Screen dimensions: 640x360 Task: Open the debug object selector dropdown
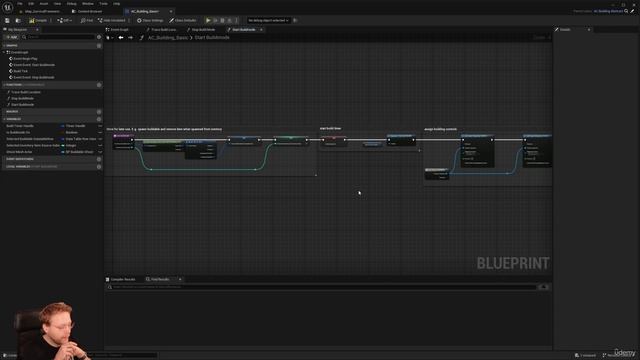pos(268,20)
